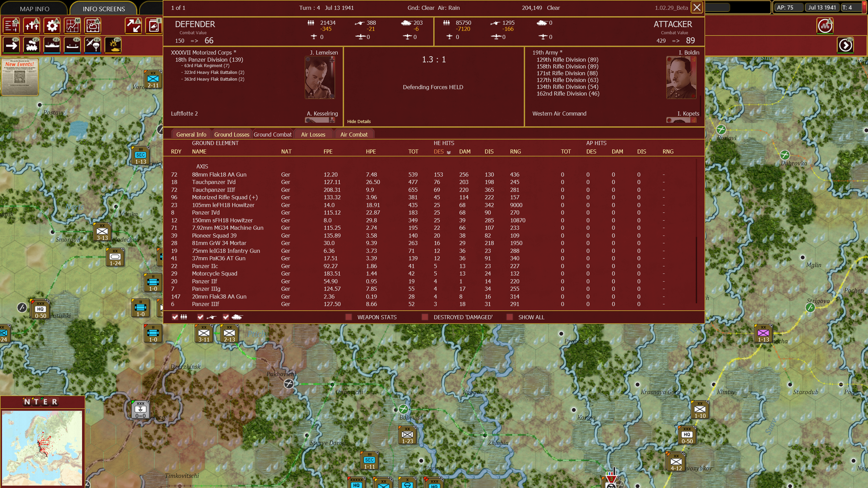This screenshot has height=488, width=868.
Task: Click the unit formation icon marked S
Action: tap(825, 26)
